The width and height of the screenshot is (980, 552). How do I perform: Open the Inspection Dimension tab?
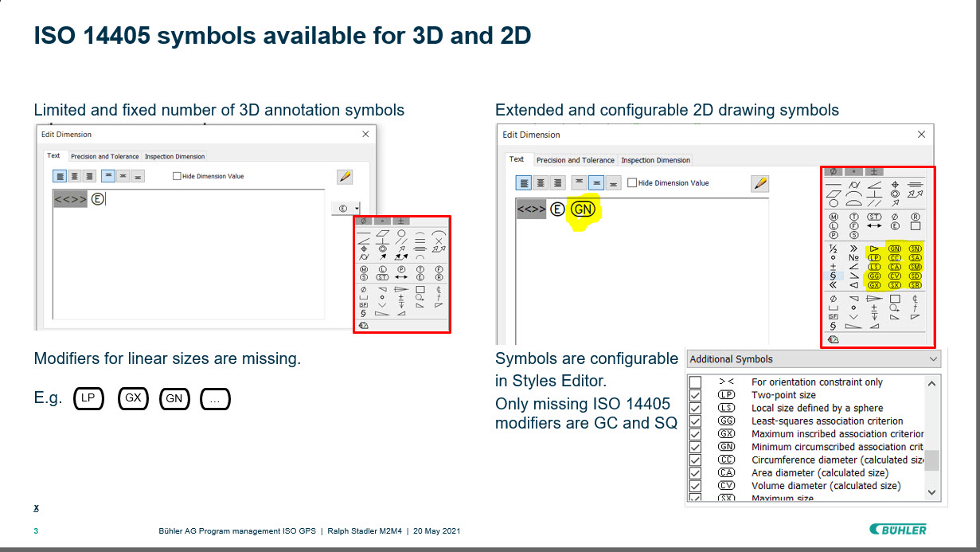654,159
